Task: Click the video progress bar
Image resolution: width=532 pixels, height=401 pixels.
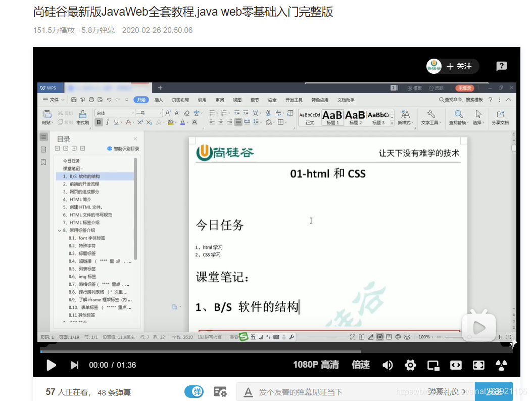Action: 276,351
